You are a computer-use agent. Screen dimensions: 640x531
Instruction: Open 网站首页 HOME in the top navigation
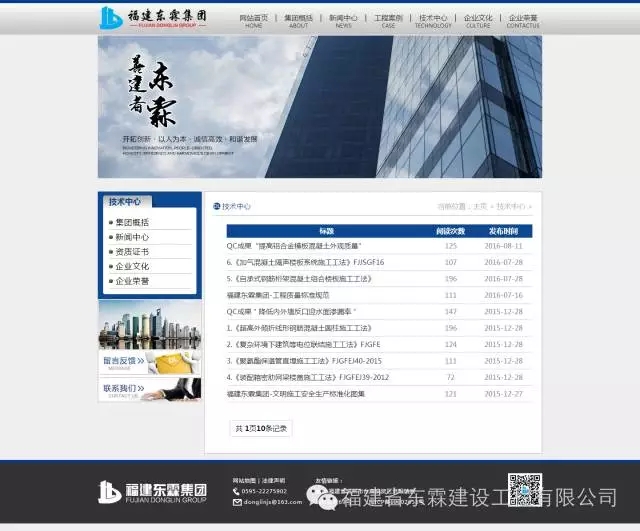pyautogui.click(x=254, y=21)
